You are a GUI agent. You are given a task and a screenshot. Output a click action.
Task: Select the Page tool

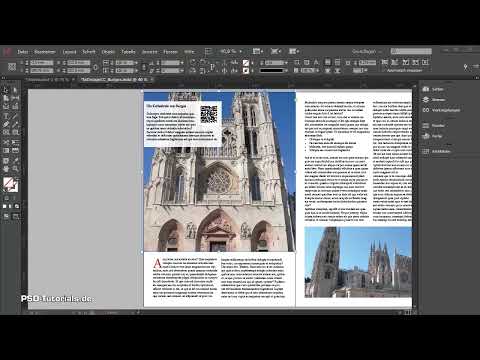coord(6,99)
